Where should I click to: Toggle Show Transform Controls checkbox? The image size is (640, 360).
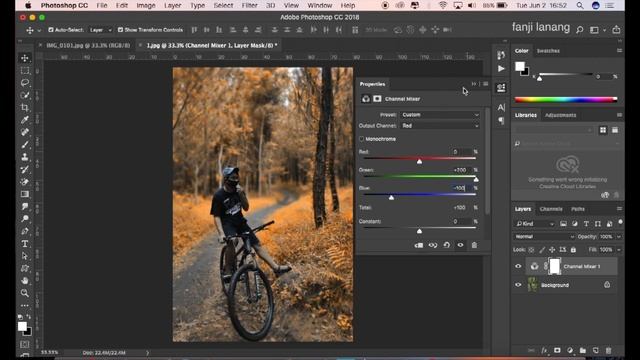pos(120,30)
